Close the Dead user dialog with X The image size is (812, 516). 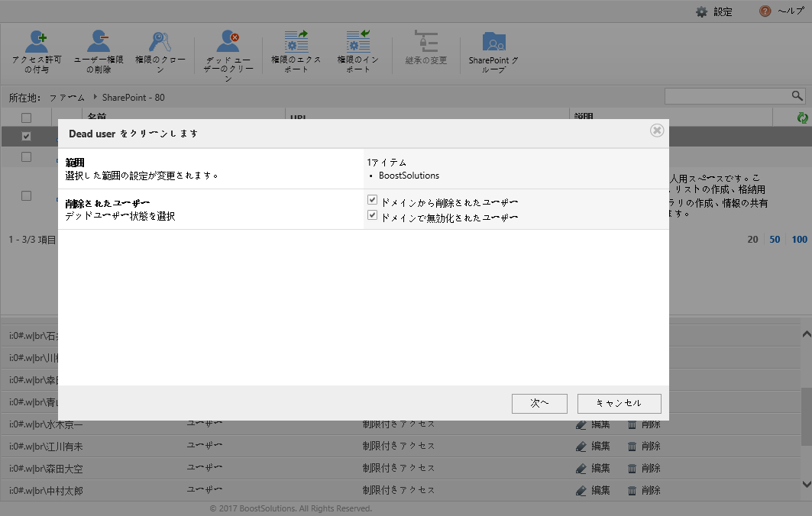[657, 131]
